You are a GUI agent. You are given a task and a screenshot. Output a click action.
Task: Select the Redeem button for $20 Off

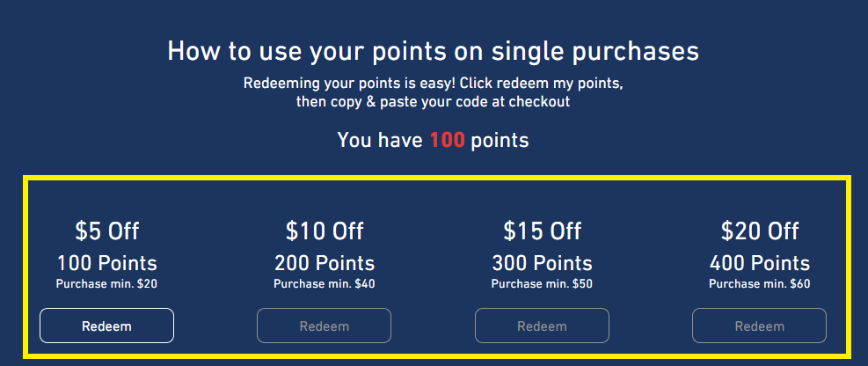(x=759, y=326)
